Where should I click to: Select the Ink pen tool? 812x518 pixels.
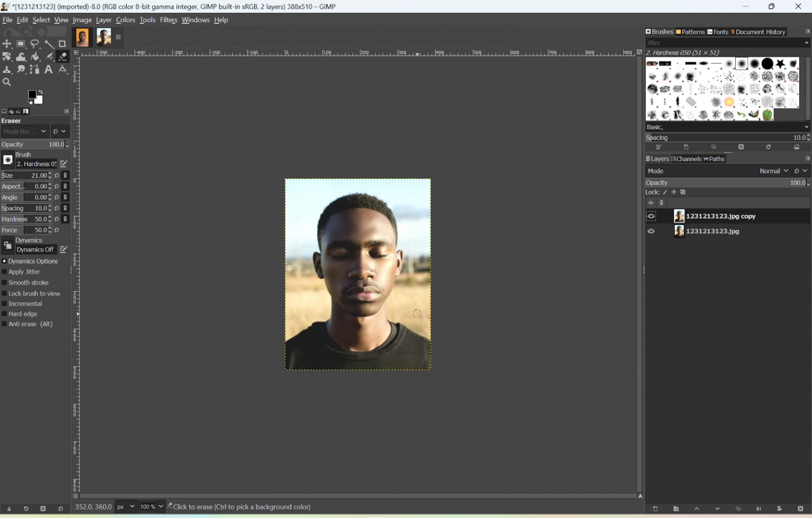click(x=49, y=57)
